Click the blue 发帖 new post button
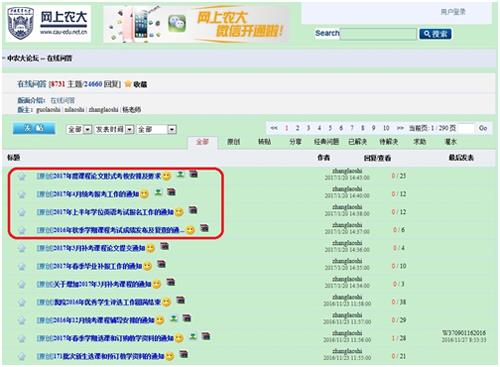This screenshot has height=367, width=500. 34,128
